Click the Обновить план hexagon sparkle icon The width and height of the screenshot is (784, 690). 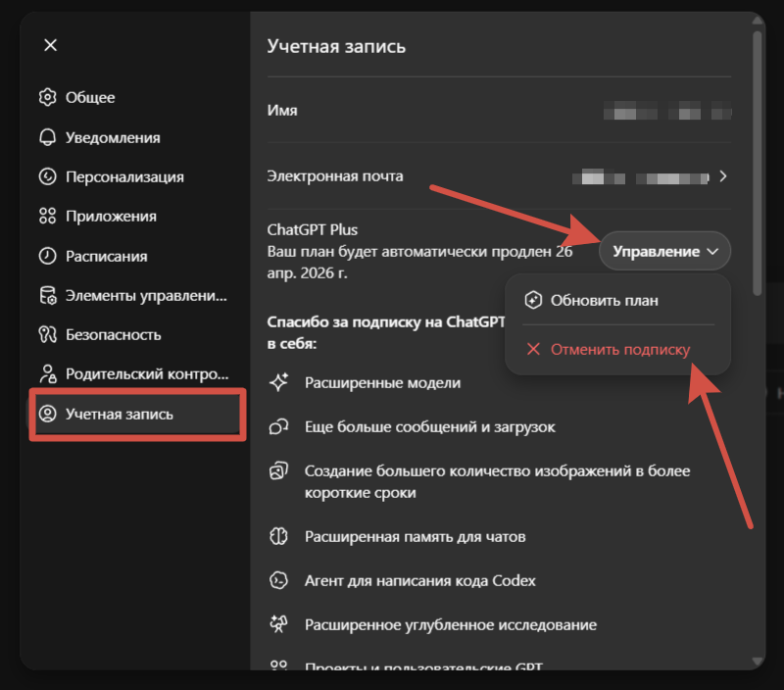(x=533, y=300)
